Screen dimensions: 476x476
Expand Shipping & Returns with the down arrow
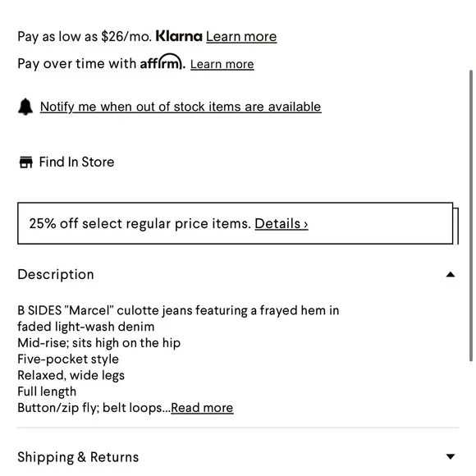(x=451, y=456)
